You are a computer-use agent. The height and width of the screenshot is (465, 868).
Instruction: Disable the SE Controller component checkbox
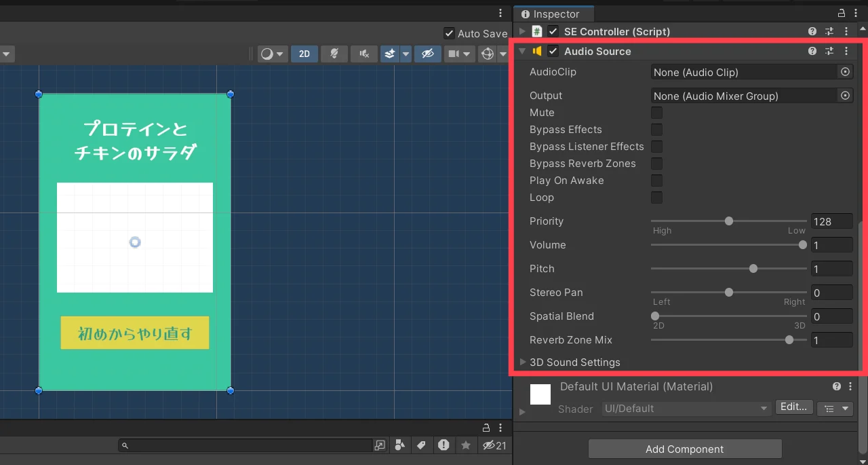(553, 31)
